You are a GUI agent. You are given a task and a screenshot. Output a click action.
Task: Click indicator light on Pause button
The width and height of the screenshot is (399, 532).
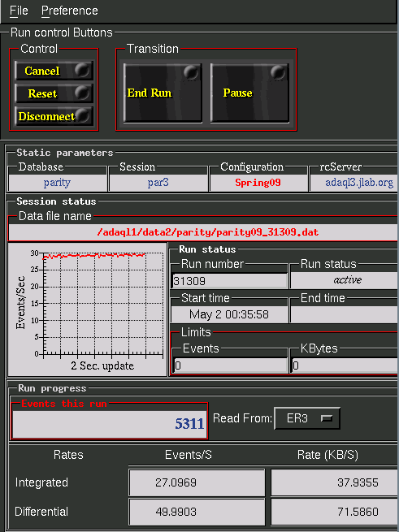[x=278, y=72]
